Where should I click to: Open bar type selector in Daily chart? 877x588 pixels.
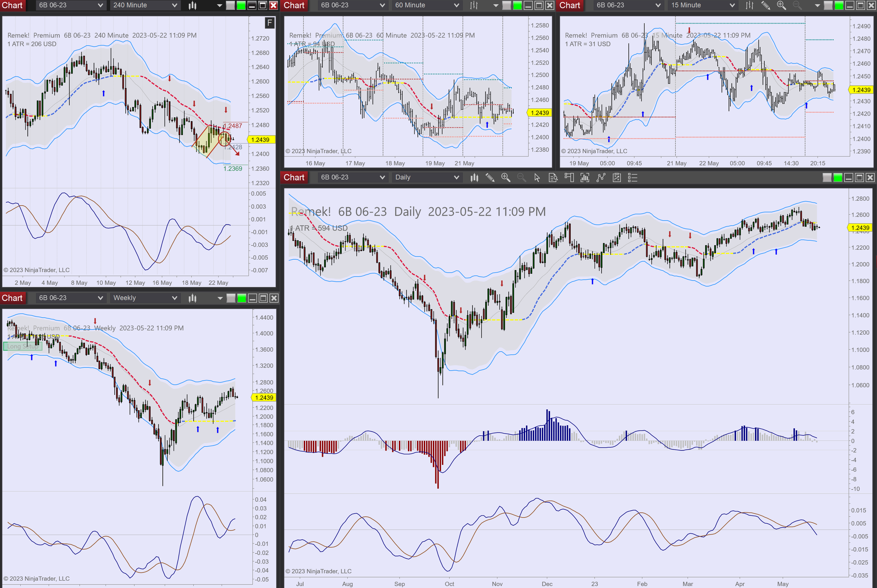tap(474, 178)
